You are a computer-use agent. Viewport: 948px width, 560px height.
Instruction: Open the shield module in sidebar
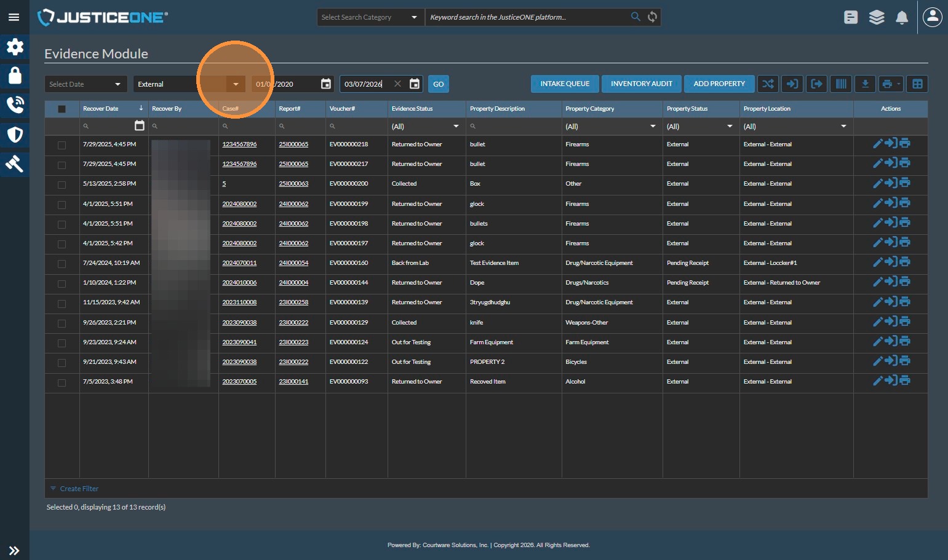coord(15,135)
